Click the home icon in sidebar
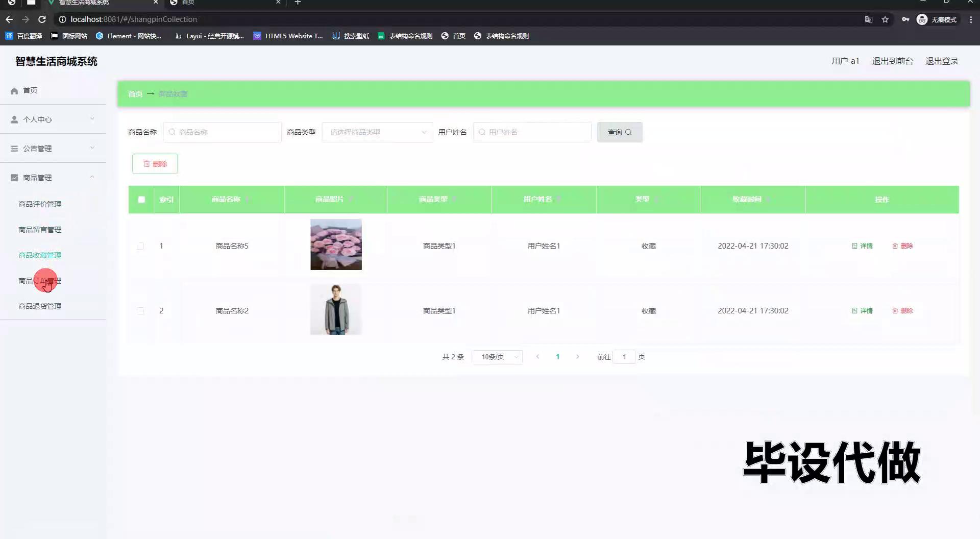This screenshot has width=980, height=539. (x=14, y=91)
